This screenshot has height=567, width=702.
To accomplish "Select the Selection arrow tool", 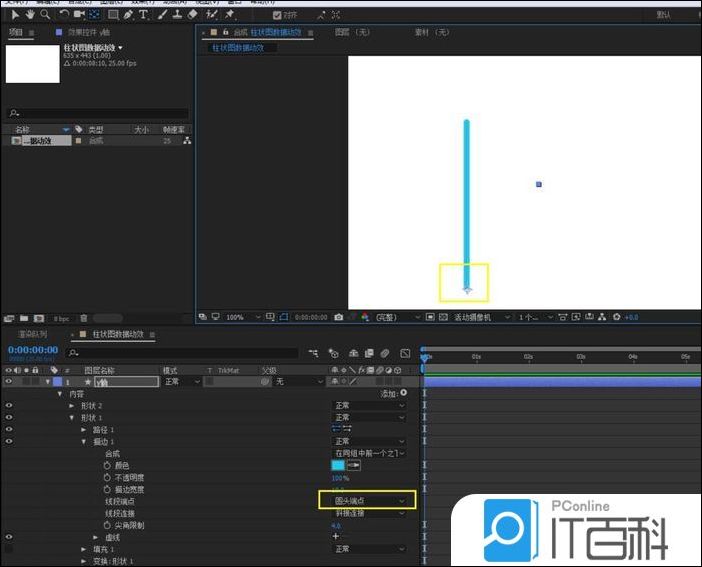I will (15, 15).
